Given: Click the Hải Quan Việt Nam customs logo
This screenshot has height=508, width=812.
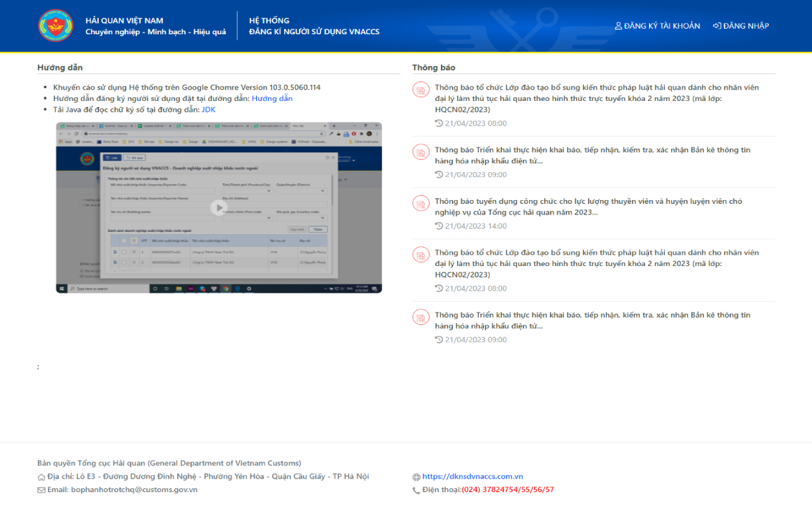Looking at the screenshot, I should 56,25.
